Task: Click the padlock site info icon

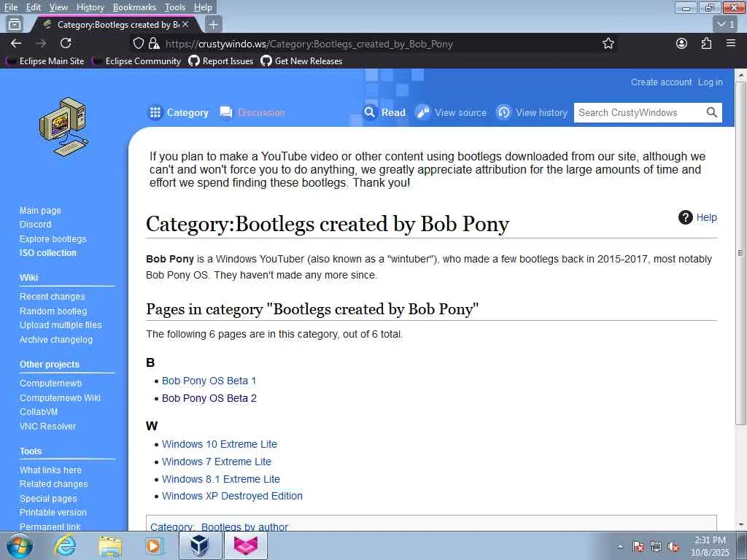Action: pyautogui.click(x=153, y=44)
